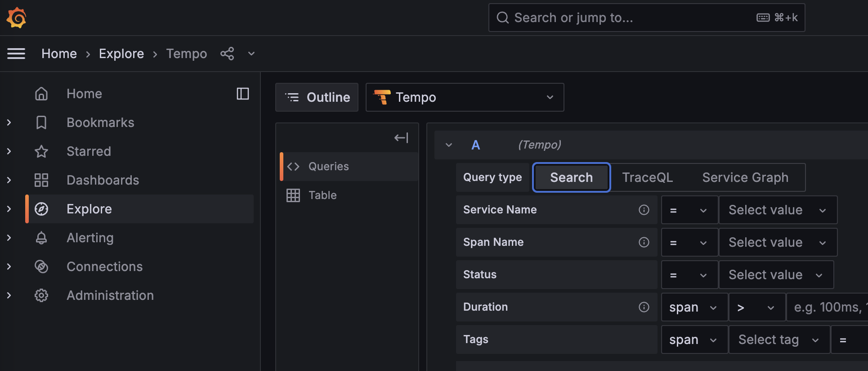
Task: Dock or undock the sidebar menu icon
Action: [243, 94]
